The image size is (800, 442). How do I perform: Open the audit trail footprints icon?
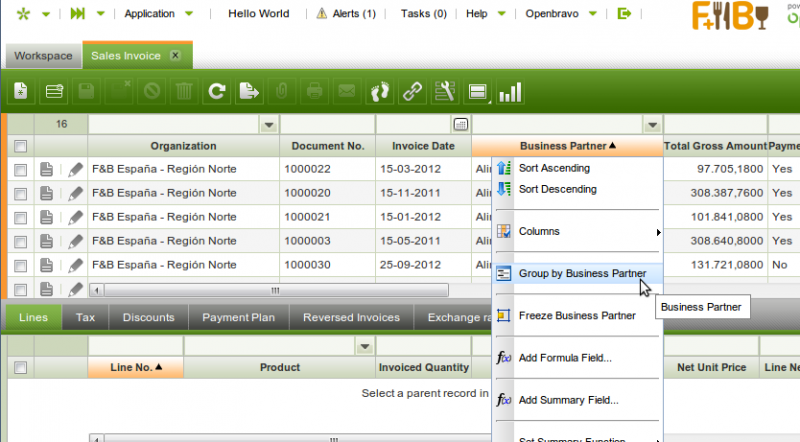pos(379,92)
